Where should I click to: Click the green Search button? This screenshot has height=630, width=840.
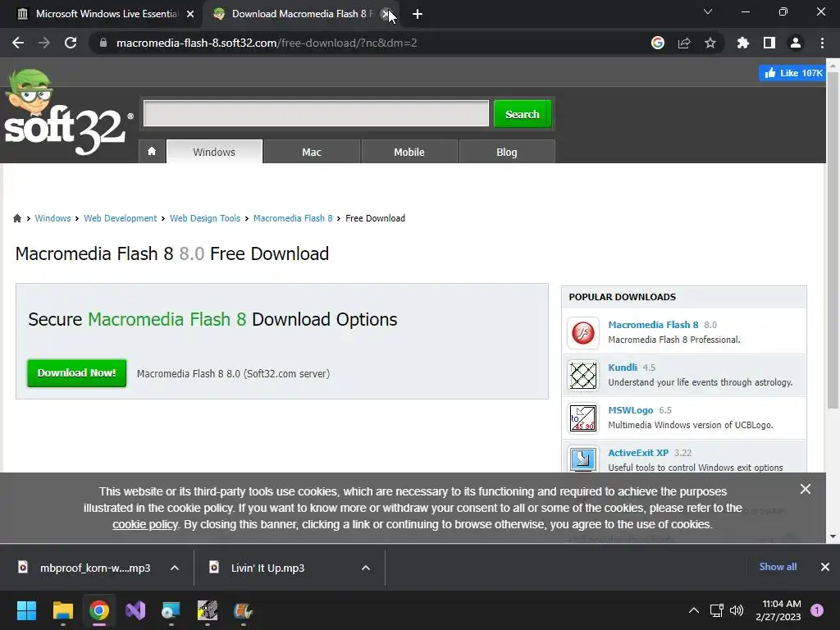(523, 114)
